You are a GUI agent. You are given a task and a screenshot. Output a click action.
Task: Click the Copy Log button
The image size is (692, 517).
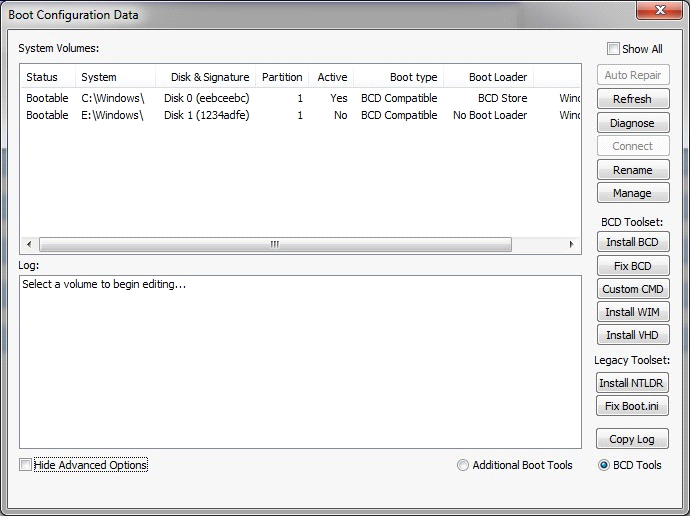[632, 439]
